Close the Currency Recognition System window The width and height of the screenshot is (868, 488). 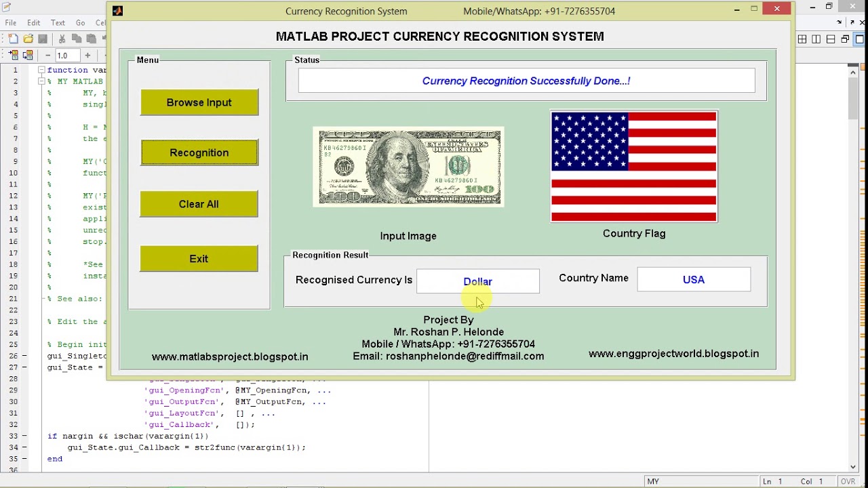pos(776,9)
